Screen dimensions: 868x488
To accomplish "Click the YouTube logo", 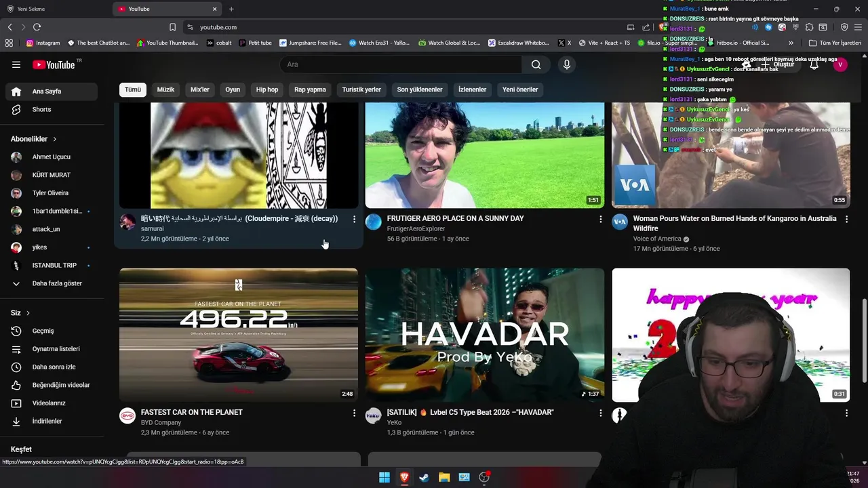I will [54, 64].
